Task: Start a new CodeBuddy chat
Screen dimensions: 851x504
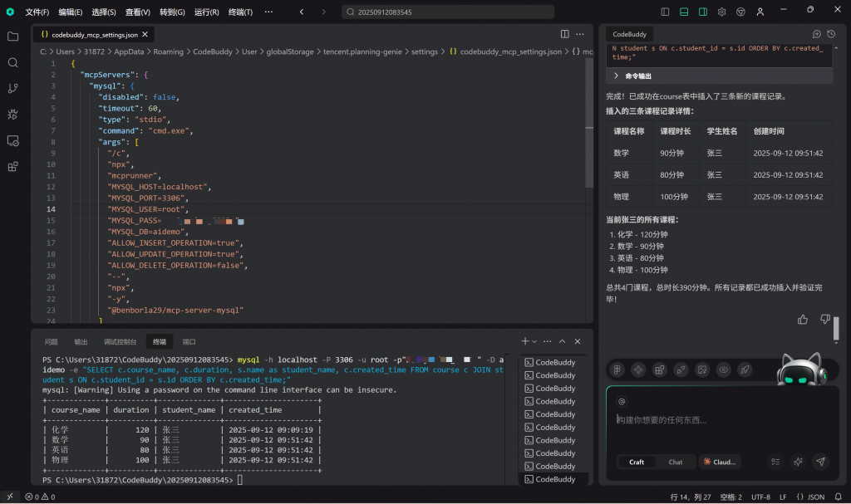Action: (x=816, y=34)
